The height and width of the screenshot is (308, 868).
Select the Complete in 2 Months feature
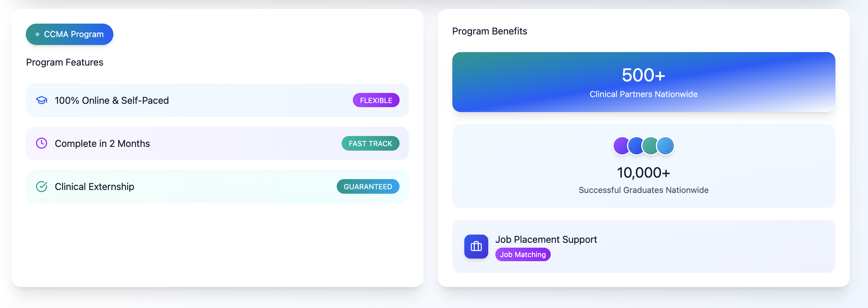pyautogui.click(x=102, y=144)
